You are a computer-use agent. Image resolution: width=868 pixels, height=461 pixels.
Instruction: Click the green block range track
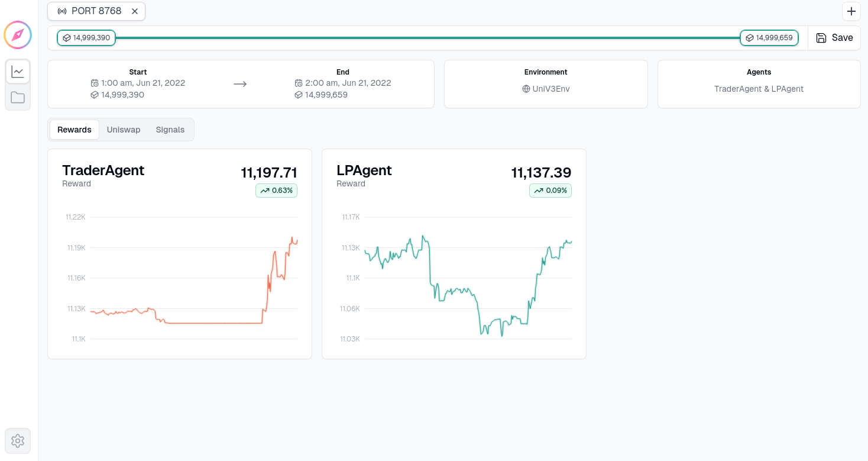click(427, 38)
